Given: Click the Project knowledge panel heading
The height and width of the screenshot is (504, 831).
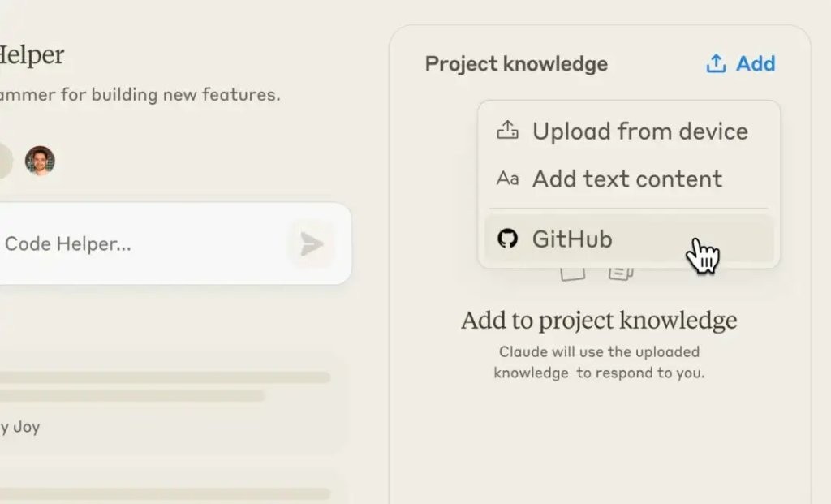Looking at the screenshot, I should point(516,64).
